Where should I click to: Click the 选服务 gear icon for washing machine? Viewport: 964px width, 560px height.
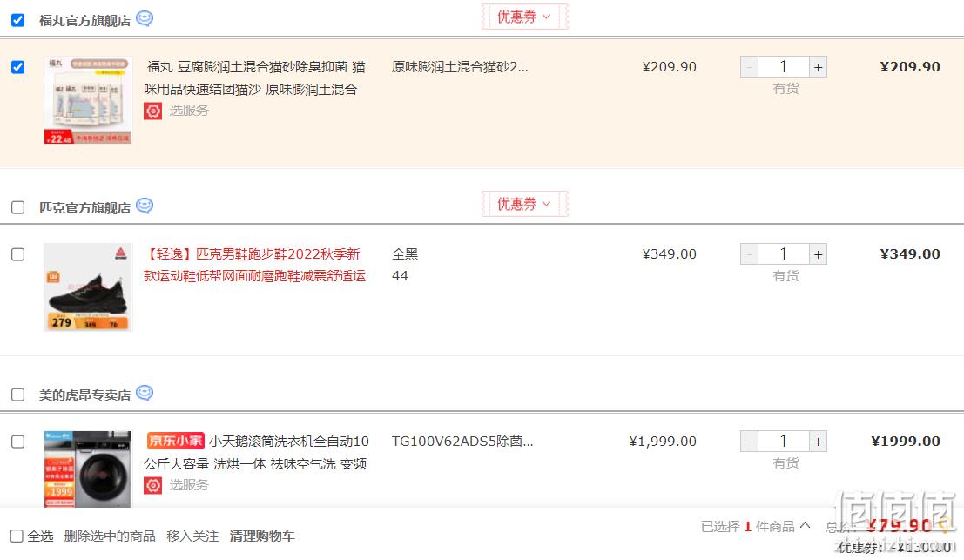coord(153,485)
